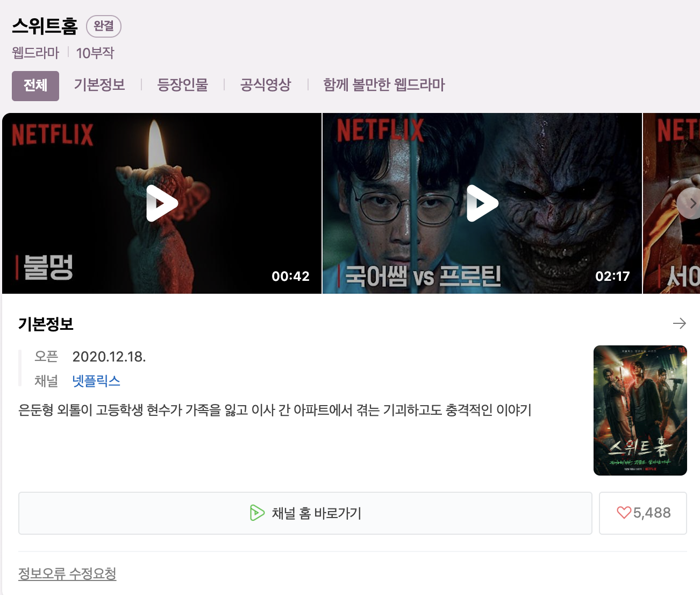
Task: Click the synopsis text starting 은둔형 외톨이
Action: pyautogui.click(x=275, y=410)
